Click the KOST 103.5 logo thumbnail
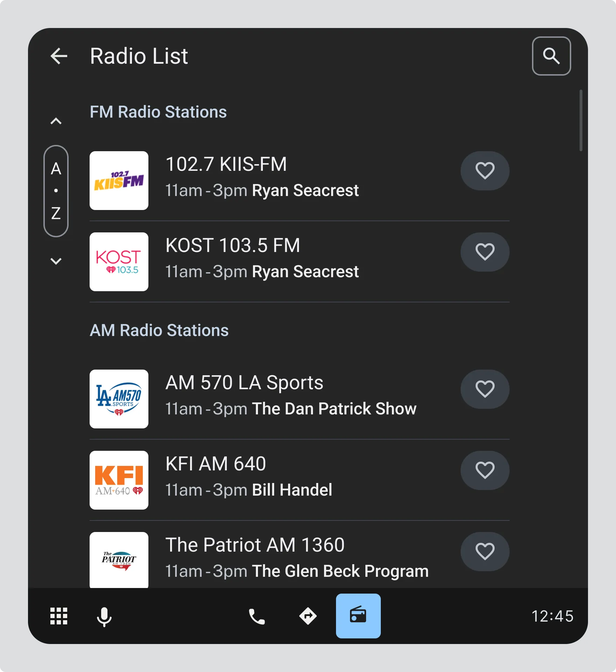 point(119,262)
